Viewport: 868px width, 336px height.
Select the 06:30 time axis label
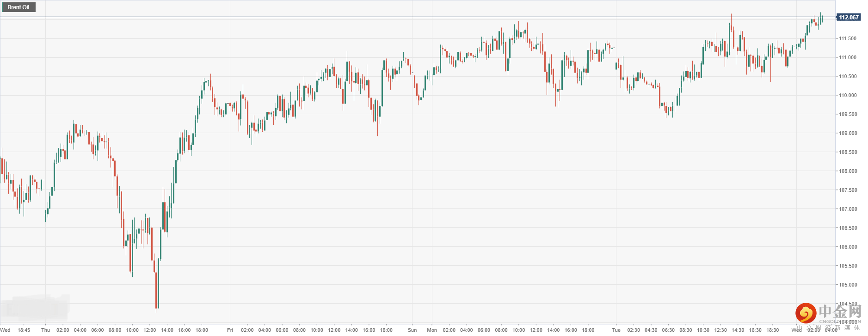668,330
